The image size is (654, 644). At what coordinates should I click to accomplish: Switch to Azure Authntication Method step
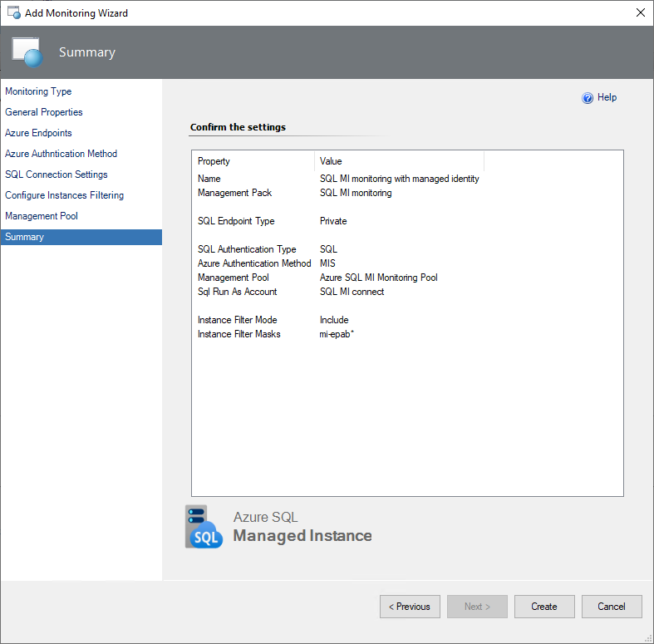click(x=61, y=154)
